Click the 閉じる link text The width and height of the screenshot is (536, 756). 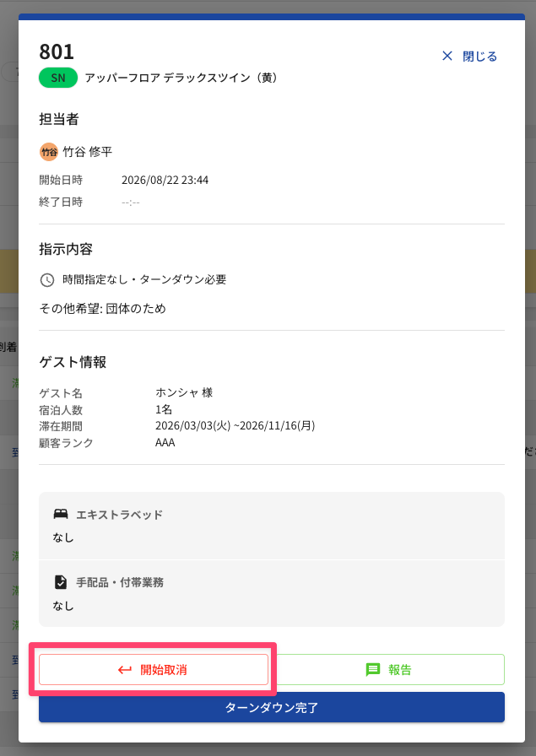(479, 57)
